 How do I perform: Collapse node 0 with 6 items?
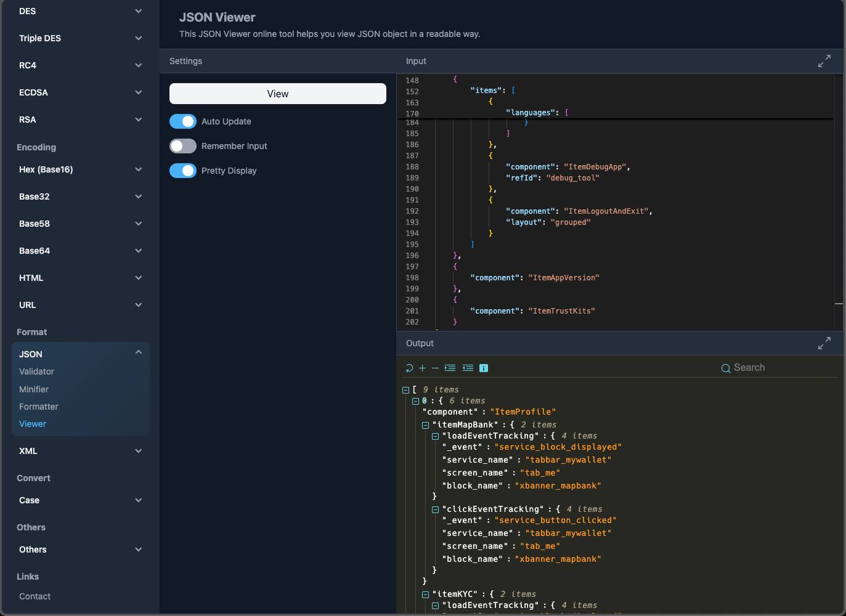(x=415, y=401)
